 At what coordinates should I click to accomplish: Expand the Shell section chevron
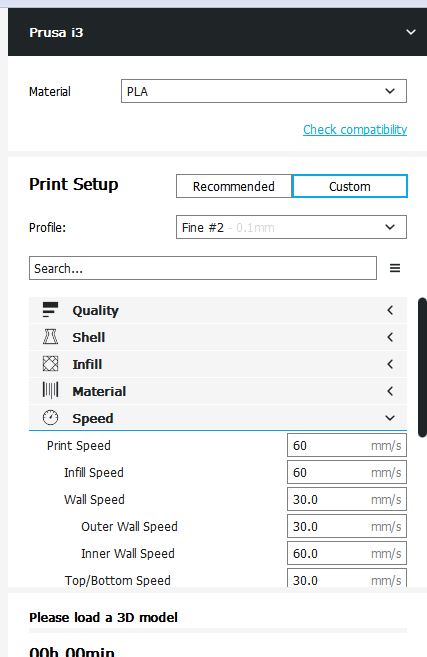(390, 337)
